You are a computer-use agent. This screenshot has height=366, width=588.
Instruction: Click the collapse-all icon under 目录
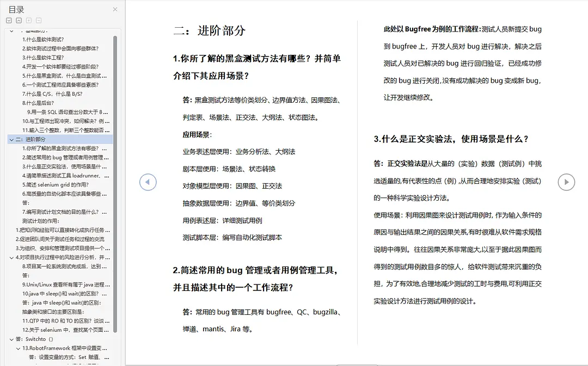point(19,21)
